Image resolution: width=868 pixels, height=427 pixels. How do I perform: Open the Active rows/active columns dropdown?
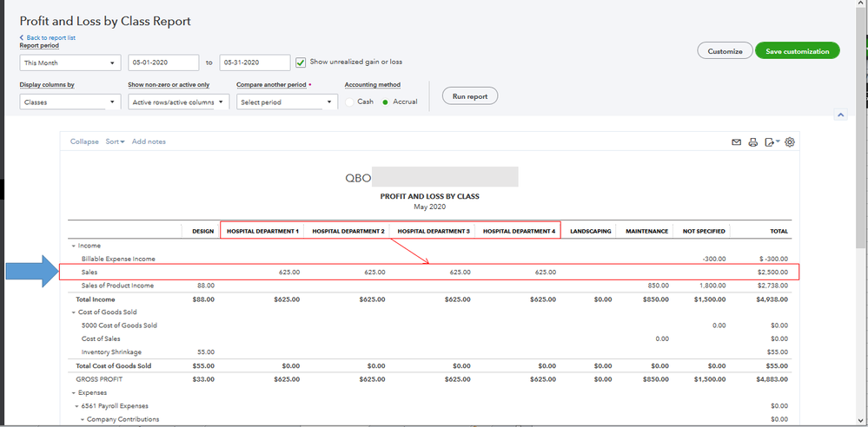point(178,102)
